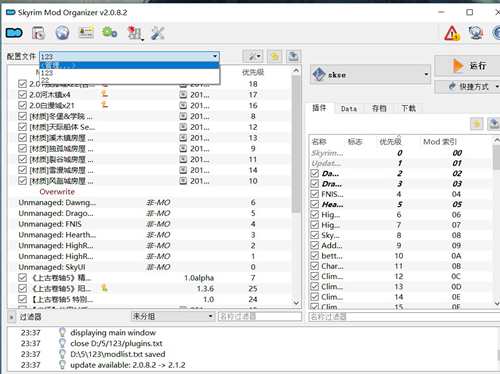Click the yellow folder icon above mod list

coord(275,56)
